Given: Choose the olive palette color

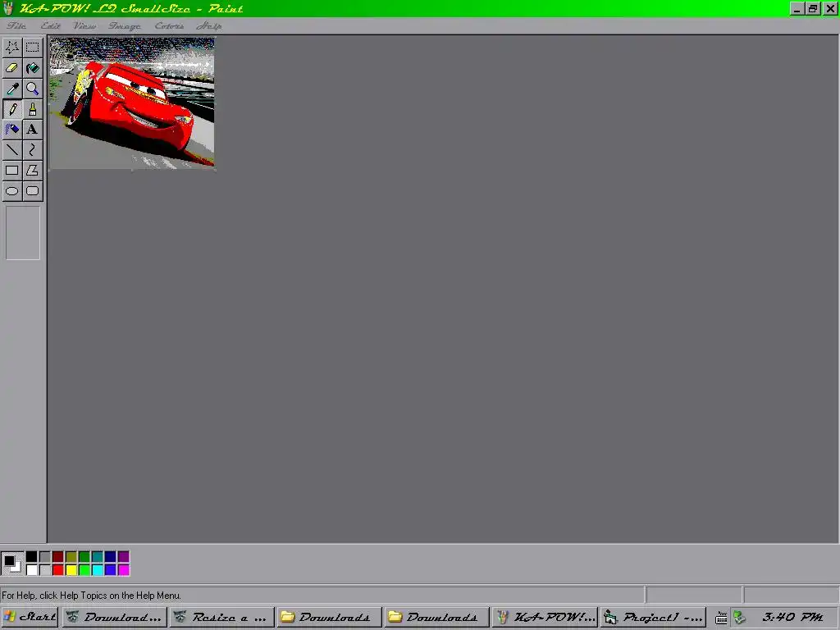Looking at the screenshot, I should (x=71, y=557).
